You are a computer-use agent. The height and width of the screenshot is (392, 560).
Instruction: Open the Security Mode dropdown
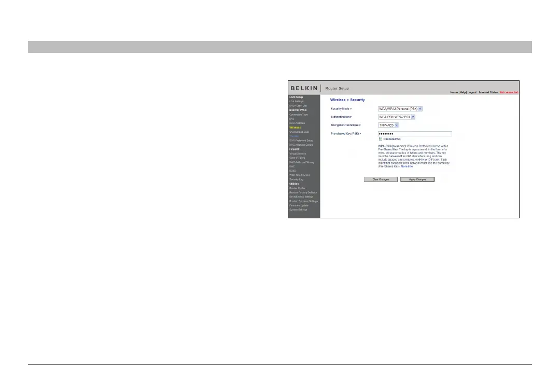[x=400, y=109]
